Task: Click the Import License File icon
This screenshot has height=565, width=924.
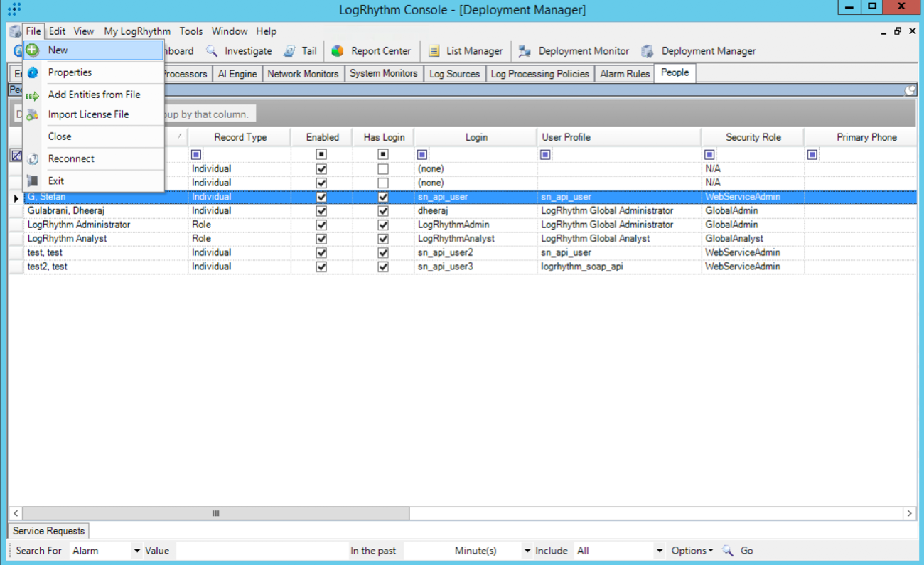Action: pyautogui.click(x=33, y=114)
